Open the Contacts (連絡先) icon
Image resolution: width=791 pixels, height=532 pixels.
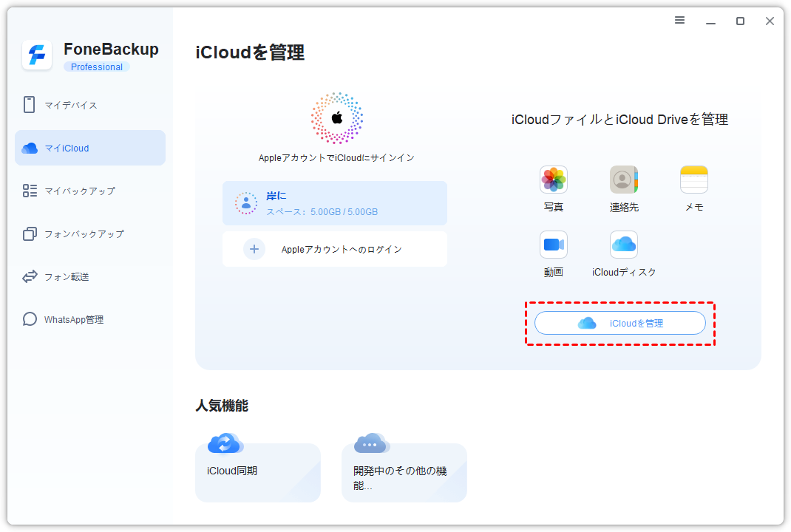(623, 180)
